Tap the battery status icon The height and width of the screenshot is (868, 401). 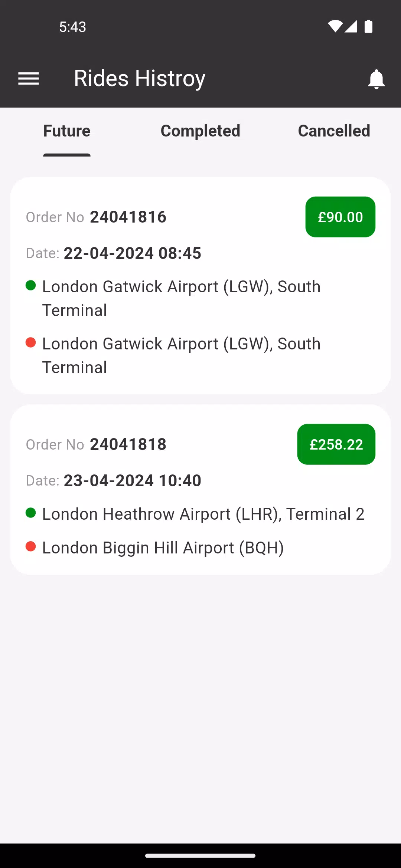coord(368,26)
